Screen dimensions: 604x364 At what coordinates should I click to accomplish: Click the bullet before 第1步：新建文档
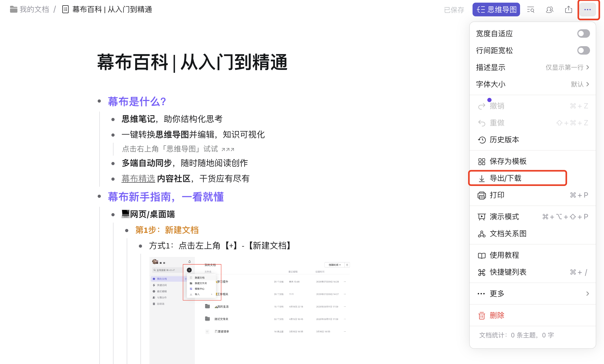pos(127,230)
